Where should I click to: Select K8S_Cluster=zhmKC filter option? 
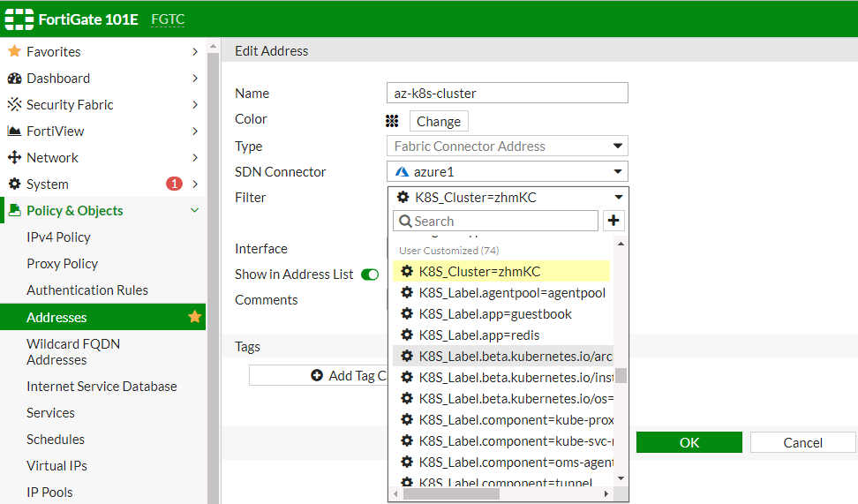coord(501,272)
